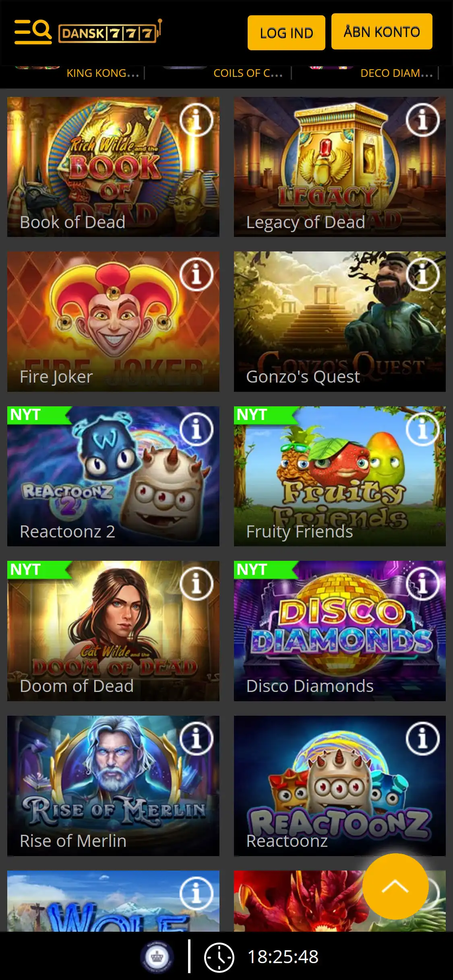Open the menu and search icon
Viewport: 453px width, 980px height.
(x=33, y=31)
